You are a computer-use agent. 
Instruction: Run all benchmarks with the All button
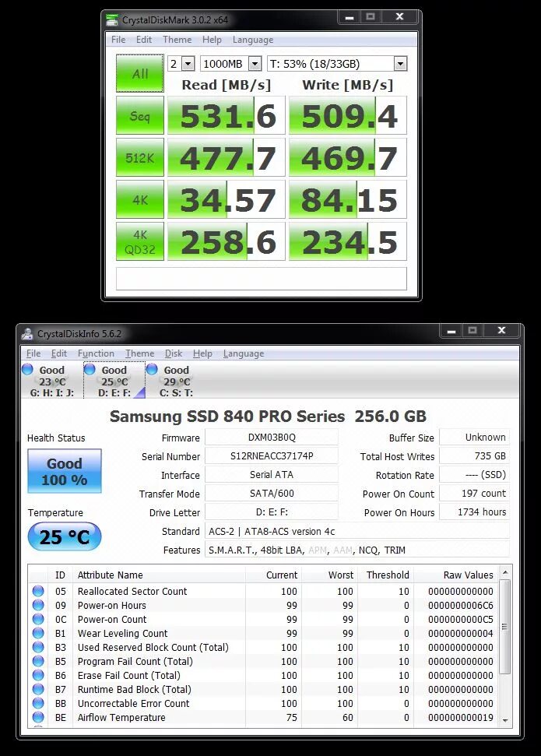point(140,73)
